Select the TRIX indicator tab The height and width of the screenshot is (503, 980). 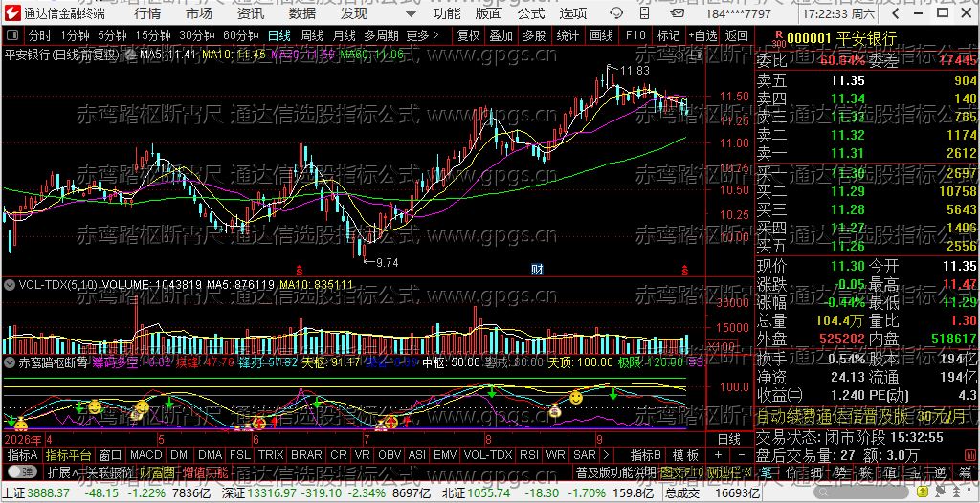[271, 455]
